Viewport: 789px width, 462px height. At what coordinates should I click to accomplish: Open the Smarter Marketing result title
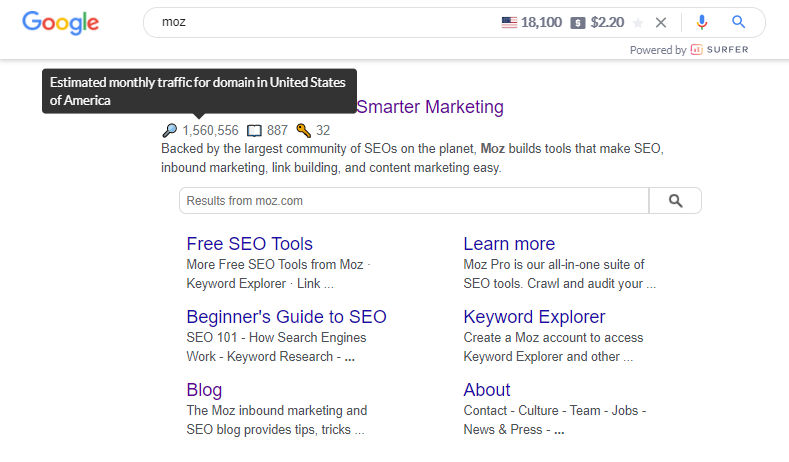coord(430,107)
